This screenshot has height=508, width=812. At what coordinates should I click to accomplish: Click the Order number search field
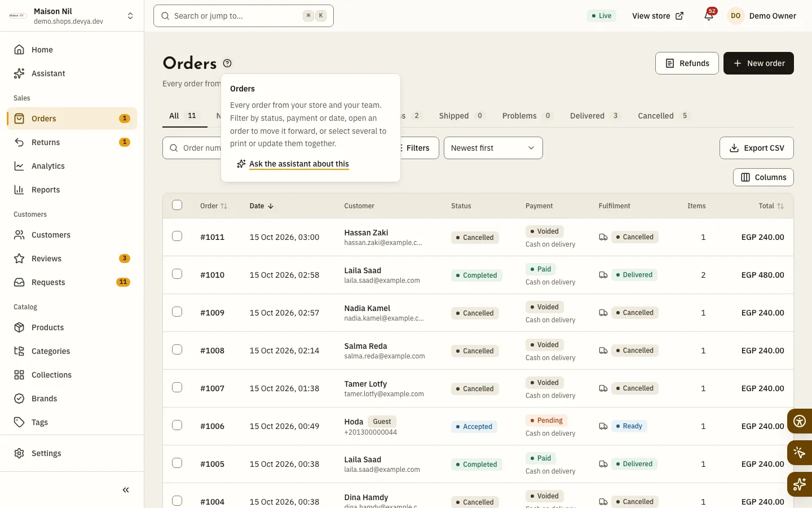192,148
